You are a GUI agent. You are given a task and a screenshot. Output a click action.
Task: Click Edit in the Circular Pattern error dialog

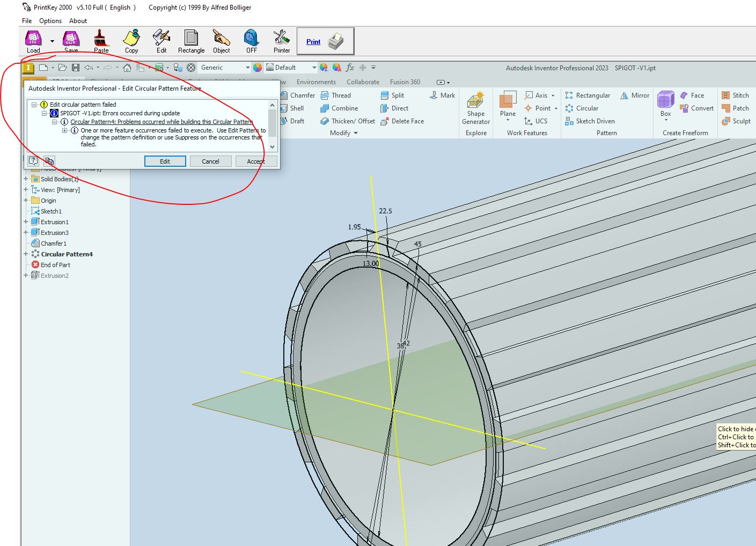pyautogui.click(x=165, y=161)
